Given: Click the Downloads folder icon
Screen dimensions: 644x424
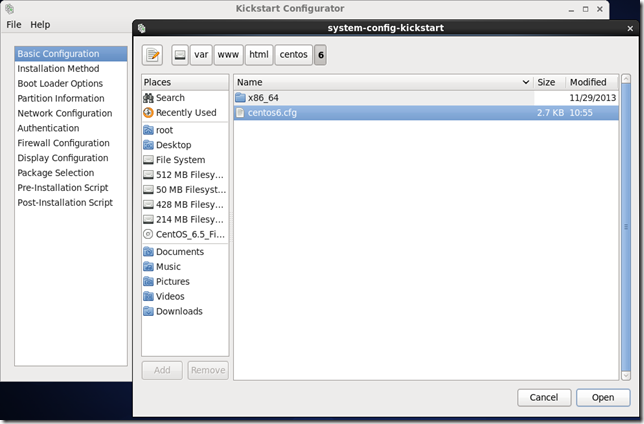Looking at the screenshot, I should (148, 311).
